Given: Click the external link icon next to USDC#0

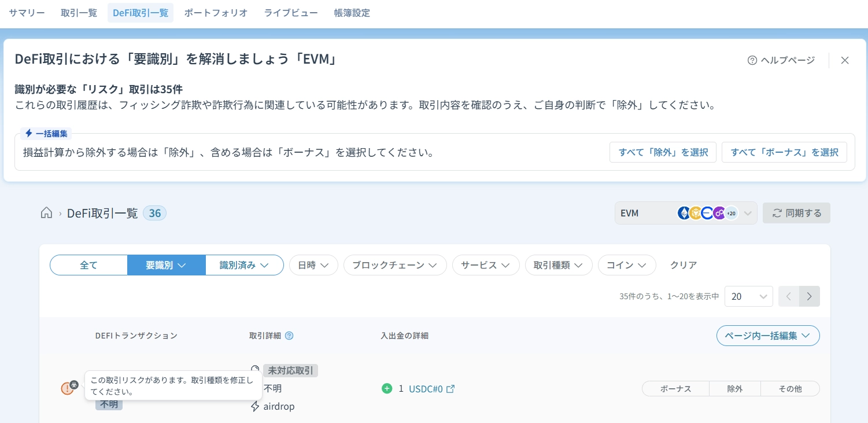Looking at the screenshot, I should [x=450, y=389].
